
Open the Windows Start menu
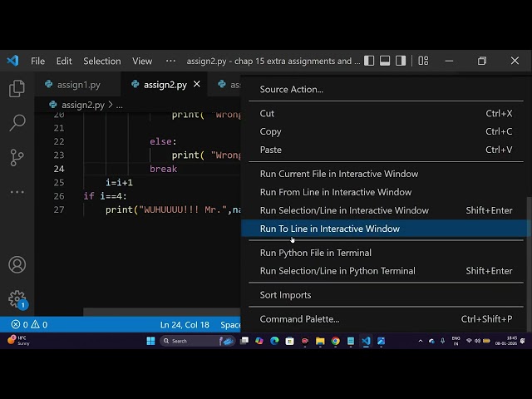pos(150,341)
